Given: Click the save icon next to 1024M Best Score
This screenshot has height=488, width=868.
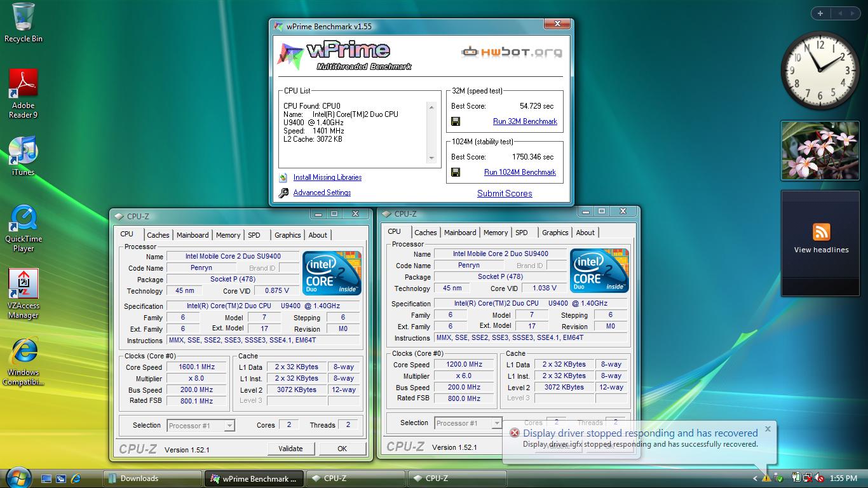Looking at the screenshot, I should pyautogui.click(x=456, y=172).
